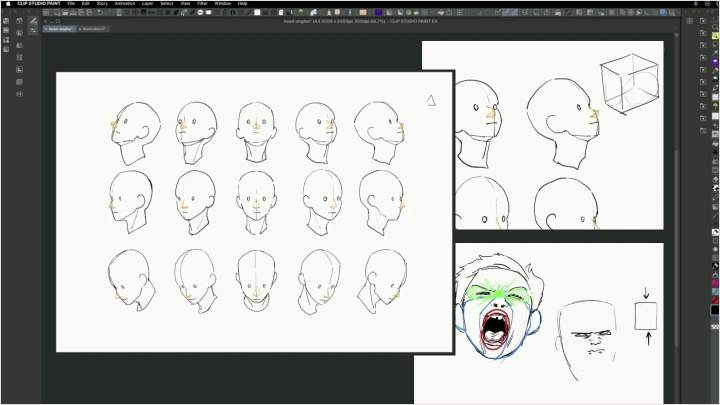Switch to the Illustration2 document tab

(x=94, y=29)
